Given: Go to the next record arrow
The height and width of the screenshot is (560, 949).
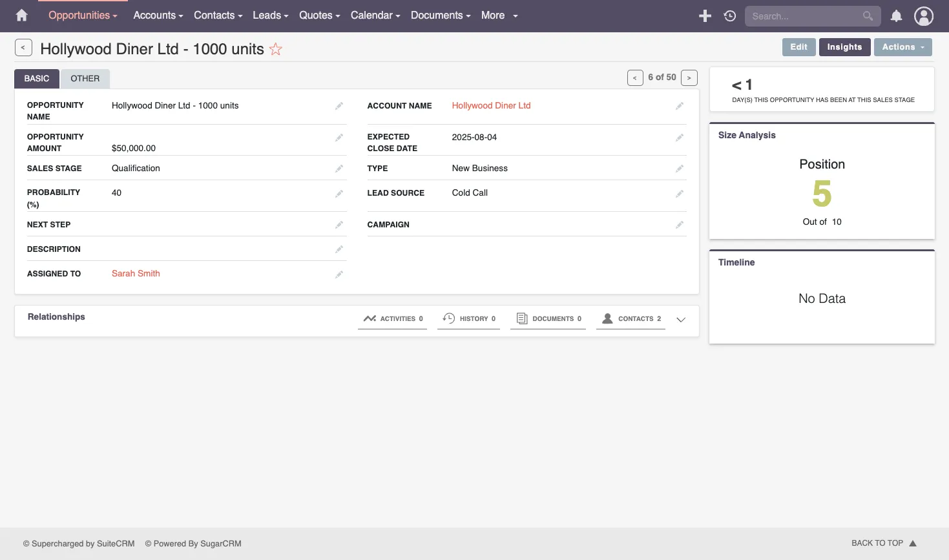Looking at the screenshot, I should pyautogui.click(x=689, y=78).
